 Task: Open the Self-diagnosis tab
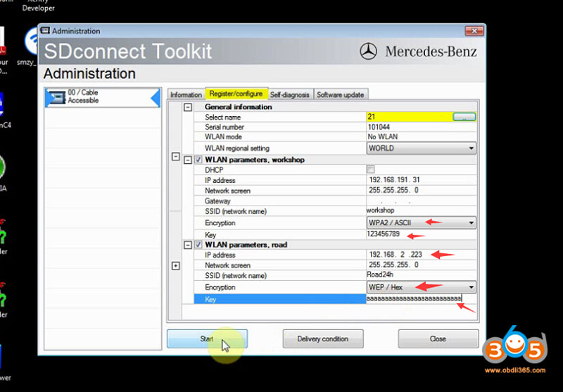coord(290,94)
